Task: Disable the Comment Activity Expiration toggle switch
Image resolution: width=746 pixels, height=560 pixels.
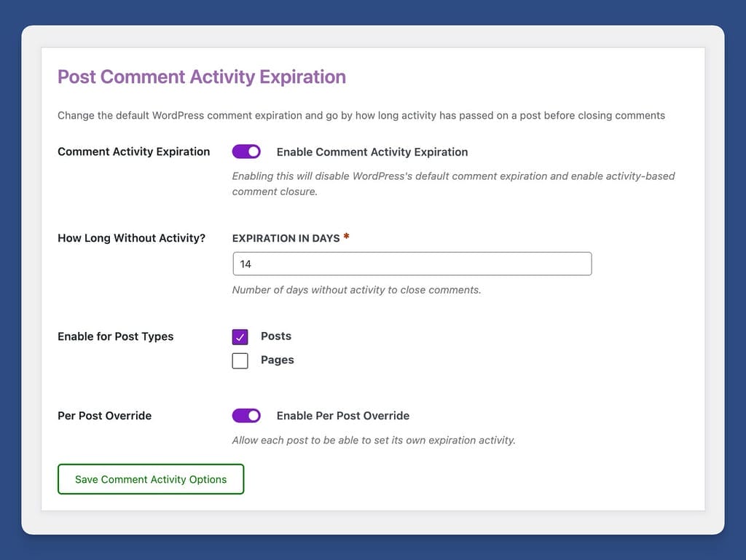Action: point(246,151)
